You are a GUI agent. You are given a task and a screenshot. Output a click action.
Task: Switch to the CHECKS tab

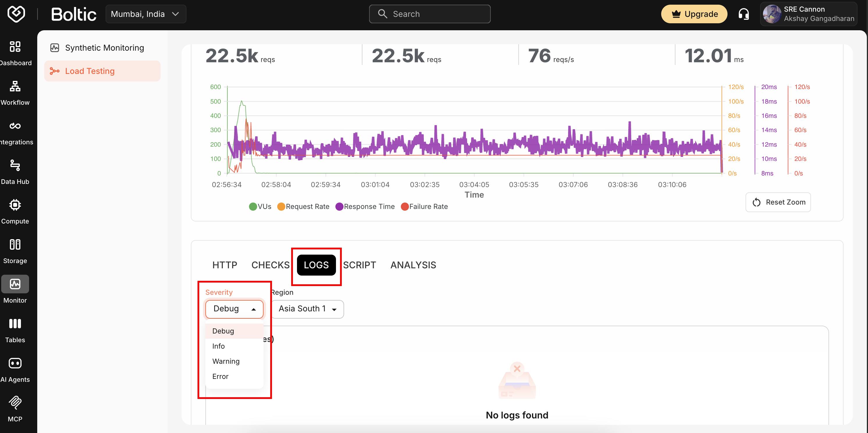point(270,265)
